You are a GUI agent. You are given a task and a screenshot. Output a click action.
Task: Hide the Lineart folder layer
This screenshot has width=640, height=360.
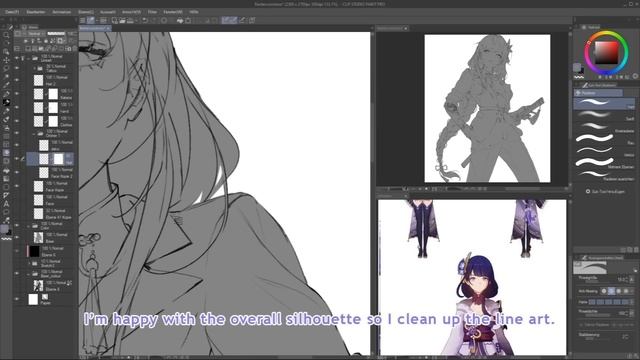(17, 58)
